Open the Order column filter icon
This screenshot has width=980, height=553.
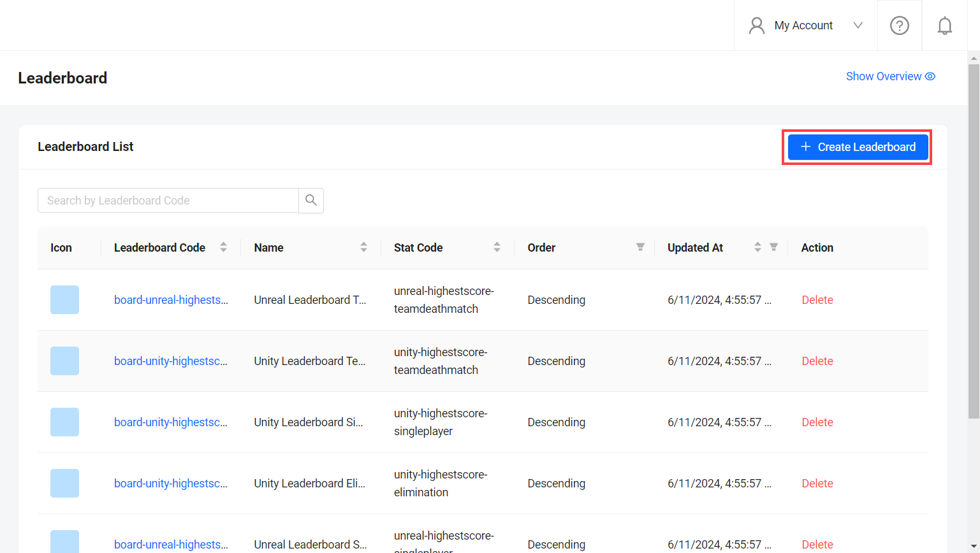click(x=640, y=247)
